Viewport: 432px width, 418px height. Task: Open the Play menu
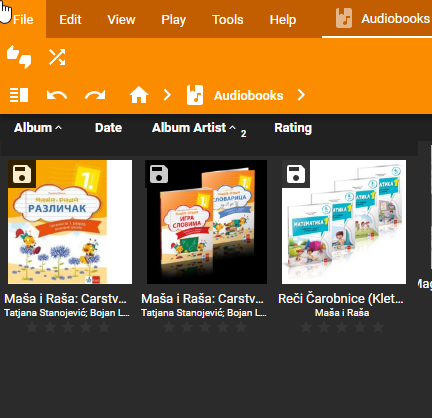click(x=173, y=19)
